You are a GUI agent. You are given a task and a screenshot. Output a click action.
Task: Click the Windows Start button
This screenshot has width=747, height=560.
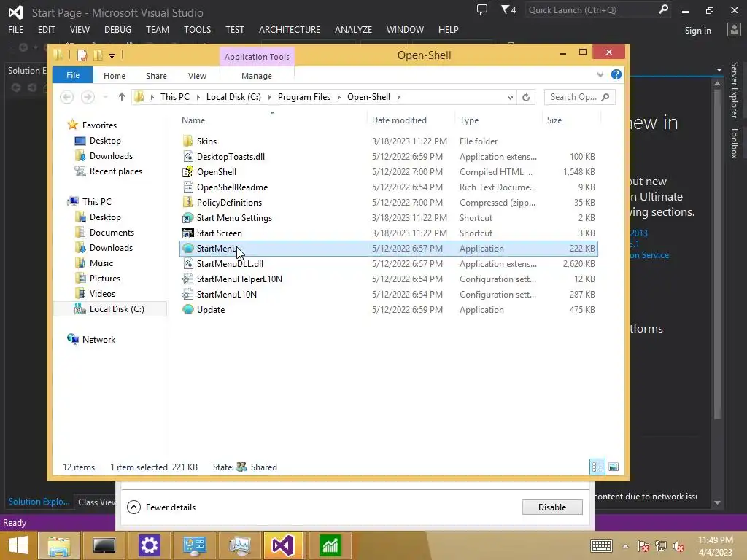coord(18,545)
